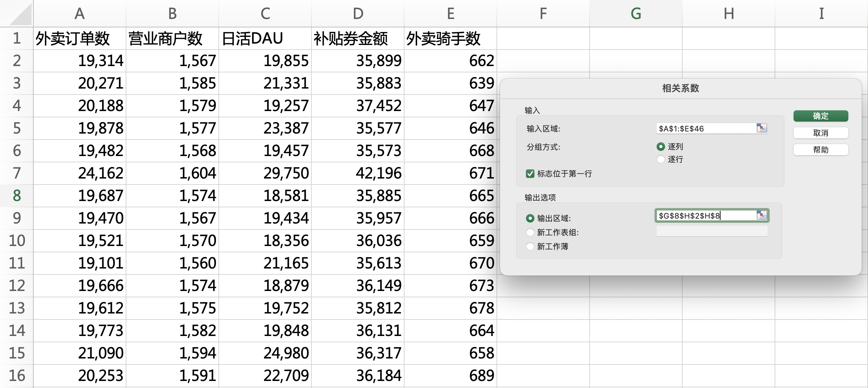Choose the 新工作表组 output option

pos(530,232)
